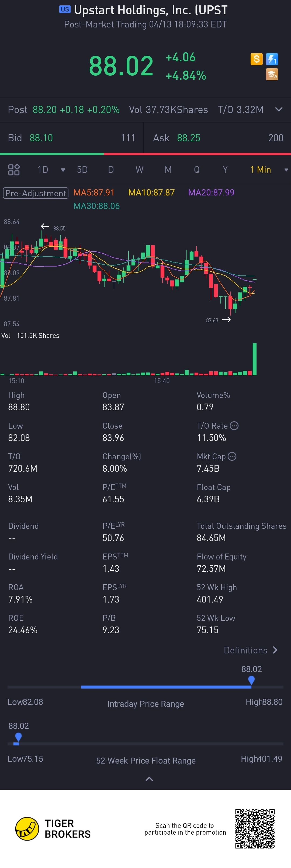
Task: Tap the Tiger Brokers logo
Action: 27,829
